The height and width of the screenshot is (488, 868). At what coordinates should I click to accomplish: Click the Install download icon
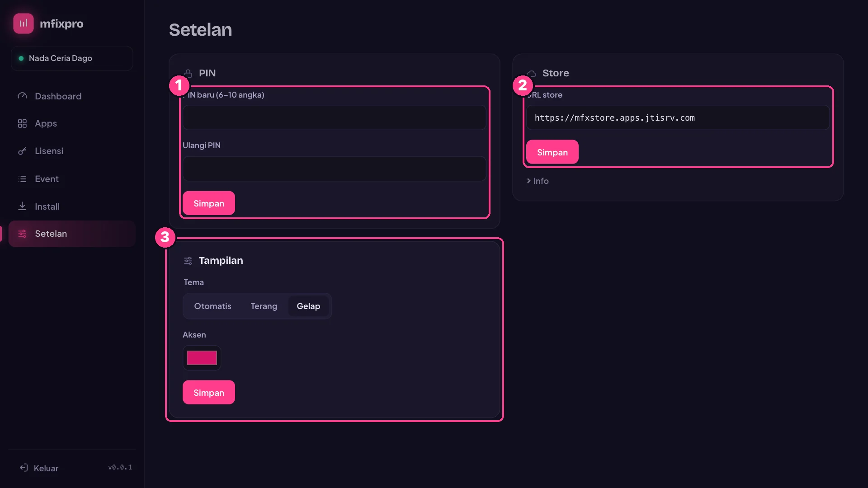point(22,206)
